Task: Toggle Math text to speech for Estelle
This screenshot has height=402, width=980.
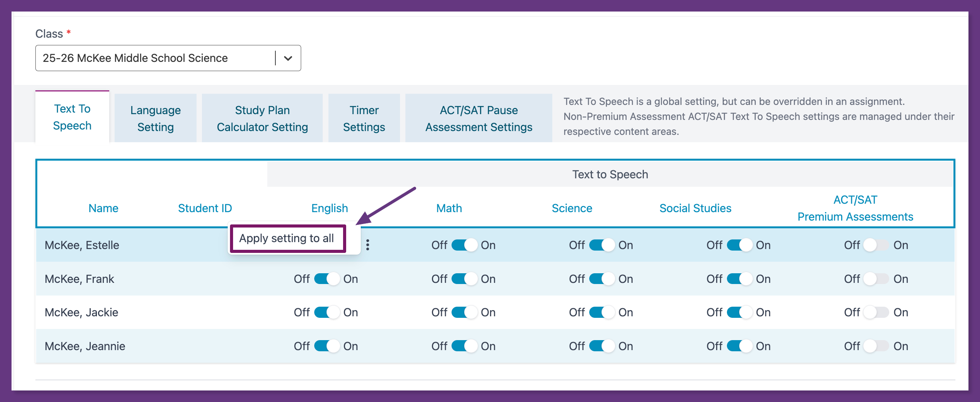Action: 464,245
